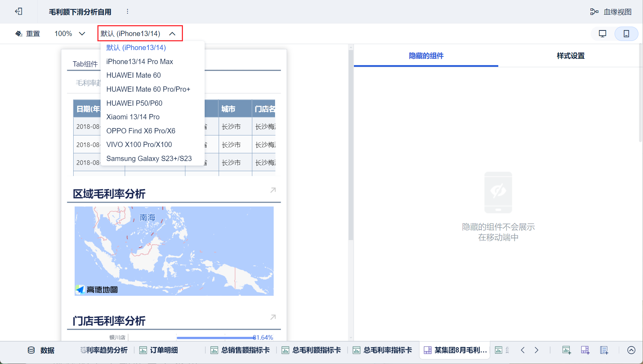This screenshot has width=643, height=364.
Task: Open the 总毛利率指标卡 sheet tab
Action: (383, 350)
